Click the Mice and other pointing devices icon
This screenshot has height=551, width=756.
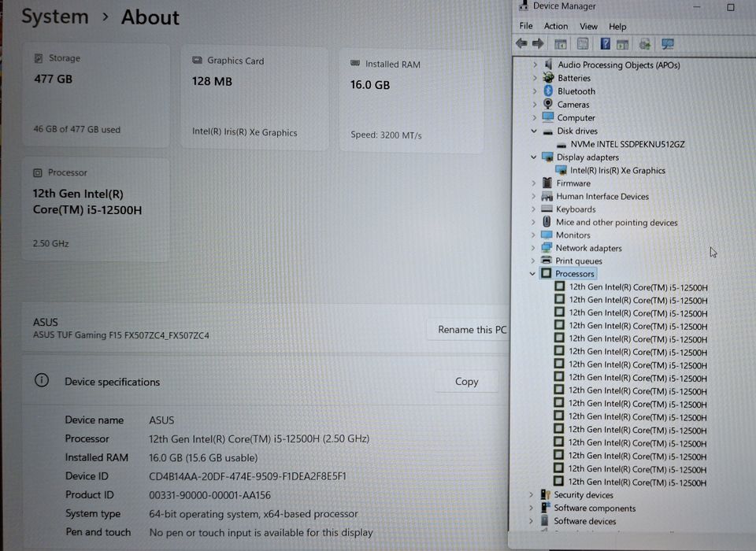click(x=547, y=222)
